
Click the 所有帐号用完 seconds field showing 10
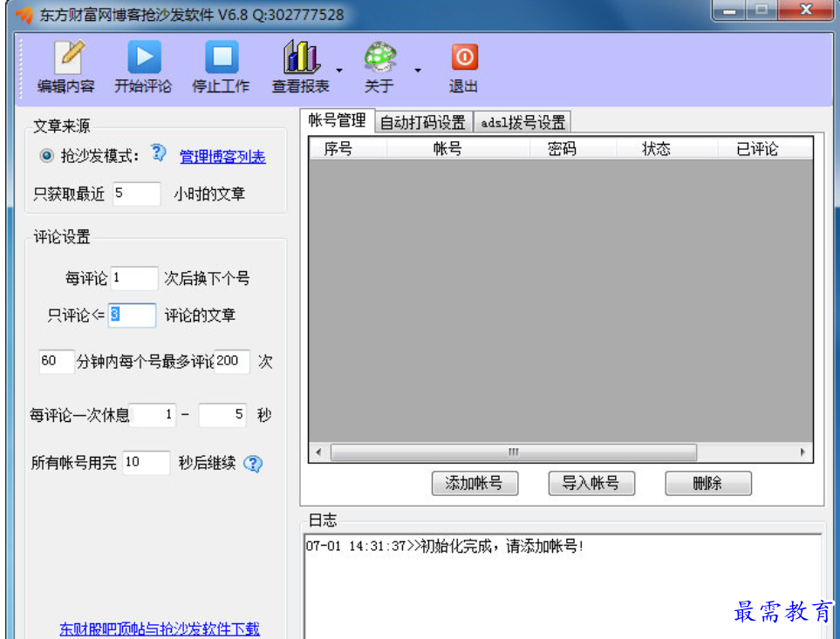(x=147, y=462)
